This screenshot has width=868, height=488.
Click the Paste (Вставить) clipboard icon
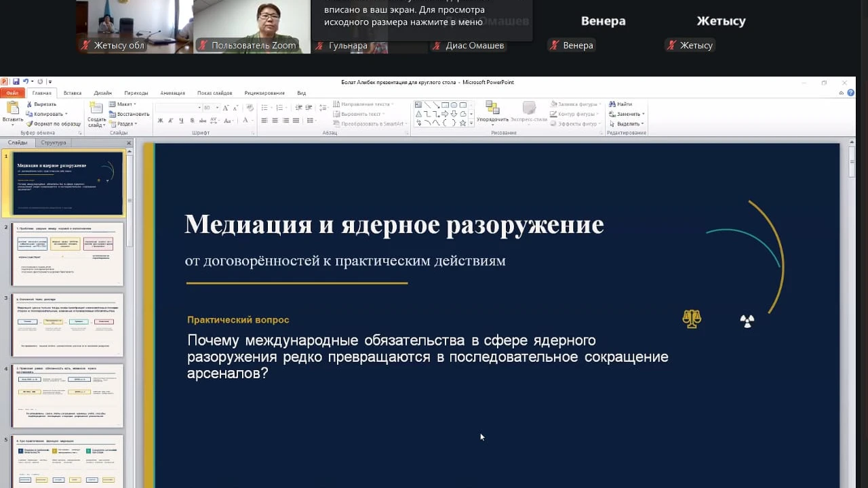tap(12, 107)
